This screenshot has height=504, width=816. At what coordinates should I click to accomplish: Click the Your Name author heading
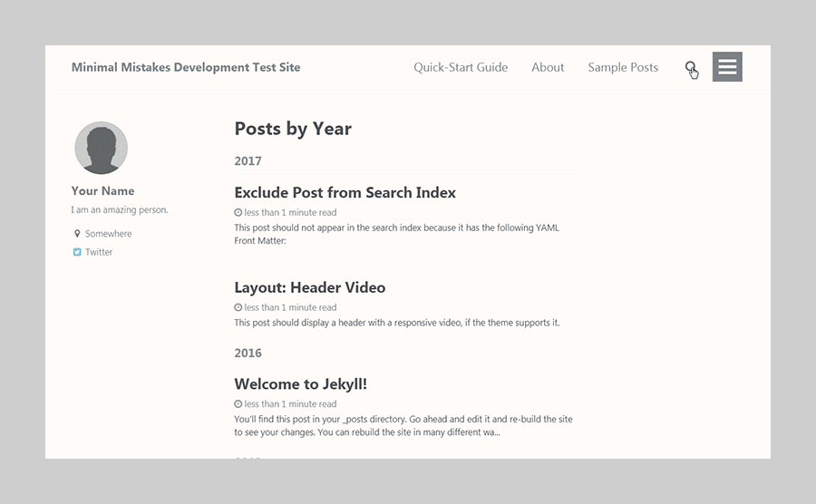pos(102,191)
